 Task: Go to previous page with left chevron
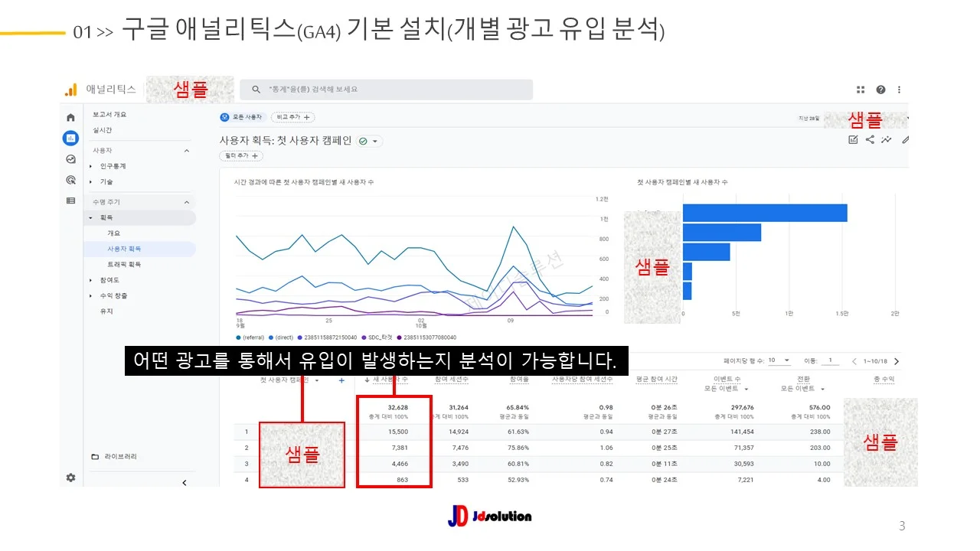[855, 361]
